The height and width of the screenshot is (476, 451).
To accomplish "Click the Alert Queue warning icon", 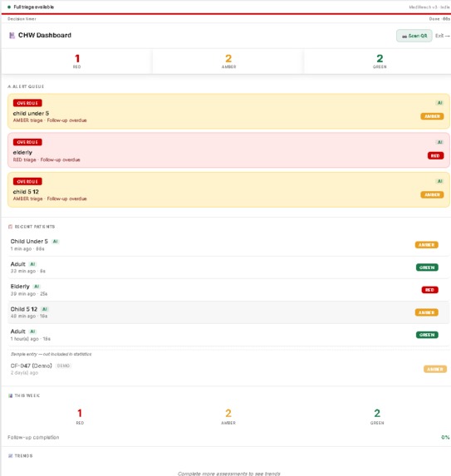I will [x=9, y=86].
